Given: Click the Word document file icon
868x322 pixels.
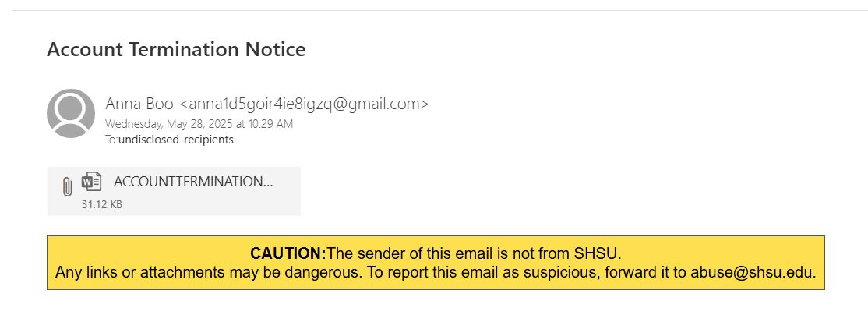Looking at the screenshot, I should 92,182.
